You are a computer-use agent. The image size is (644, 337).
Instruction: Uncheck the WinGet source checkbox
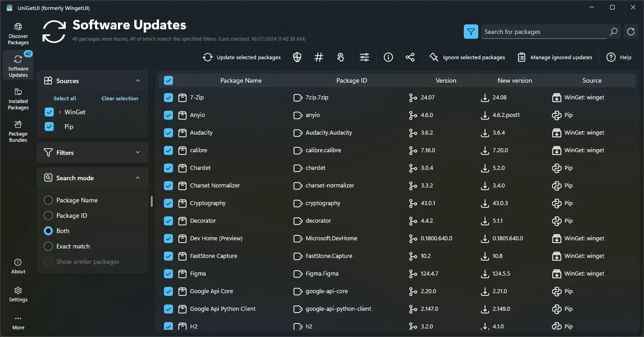[x=49, y=112]
